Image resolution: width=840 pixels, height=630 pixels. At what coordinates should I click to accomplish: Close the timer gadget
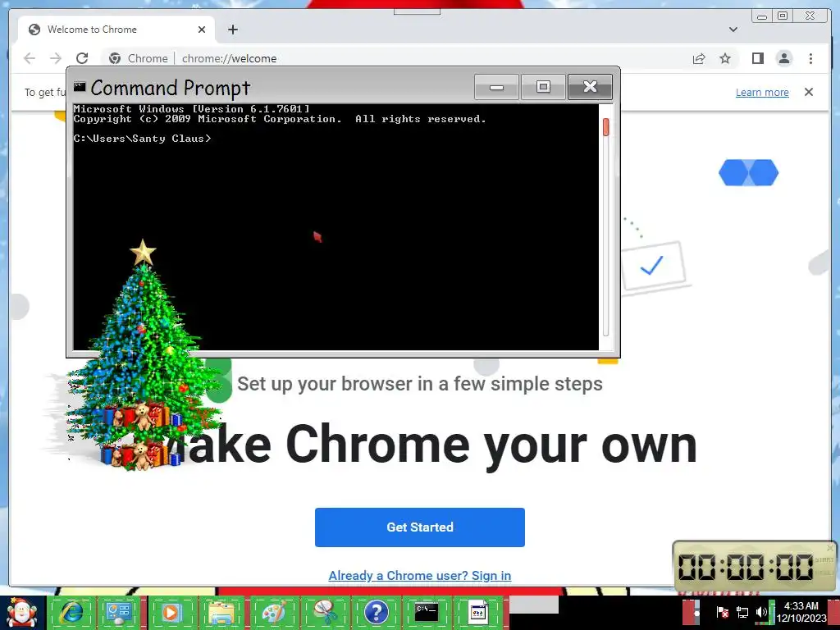click(830, 547)
